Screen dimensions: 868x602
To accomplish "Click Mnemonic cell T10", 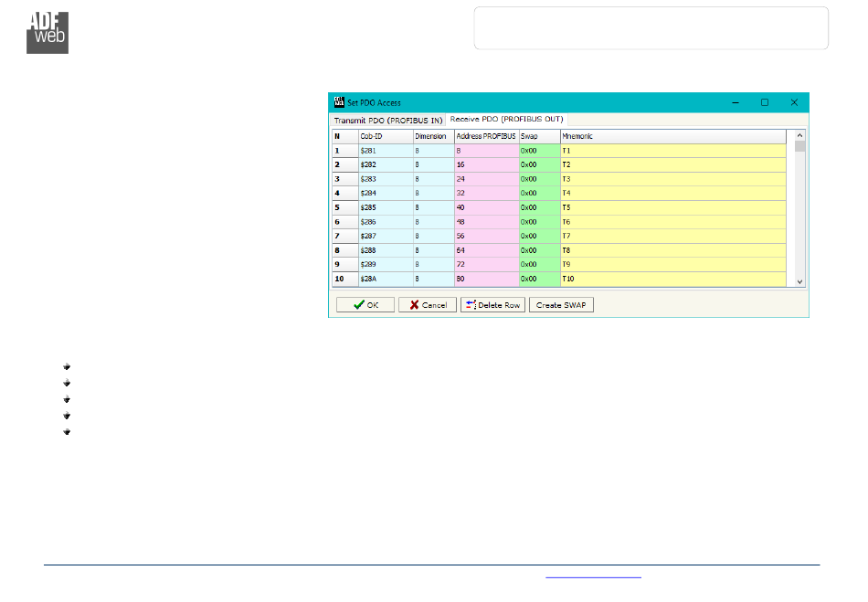I will [673, 279].
